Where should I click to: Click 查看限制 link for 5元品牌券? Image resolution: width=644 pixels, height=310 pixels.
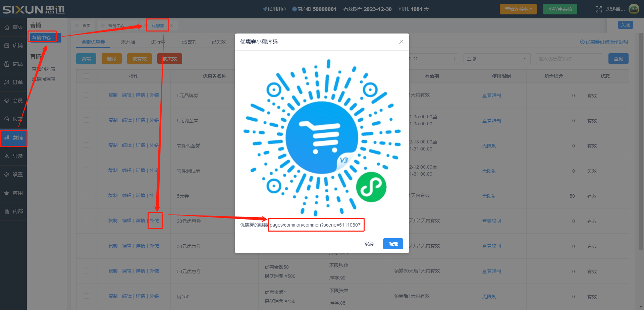click(x=492, y=96)
